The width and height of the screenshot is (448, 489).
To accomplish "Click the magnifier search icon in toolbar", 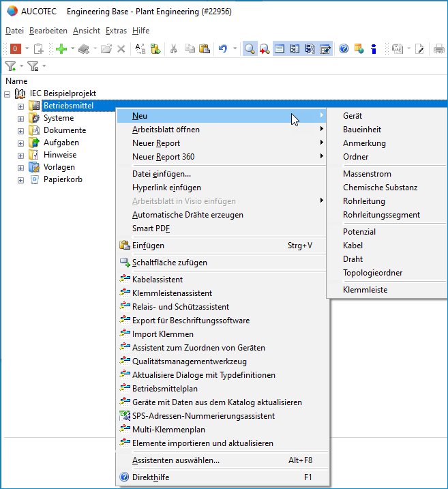I will 250,48.
